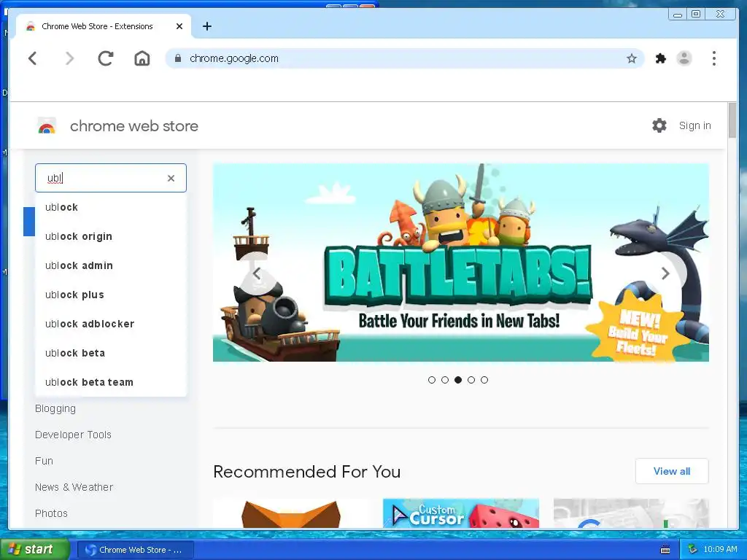747x560 pixels.
Task: Choose the 'ublock beta' suggestion
Action: (x=111, y=353)
